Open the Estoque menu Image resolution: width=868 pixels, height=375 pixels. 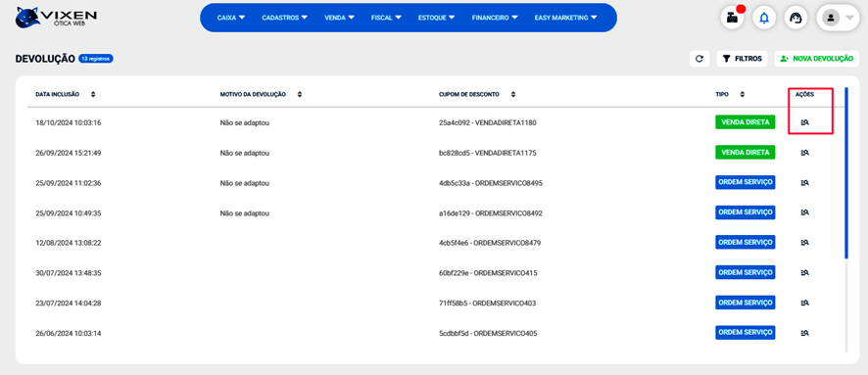[x=436, y=18]
